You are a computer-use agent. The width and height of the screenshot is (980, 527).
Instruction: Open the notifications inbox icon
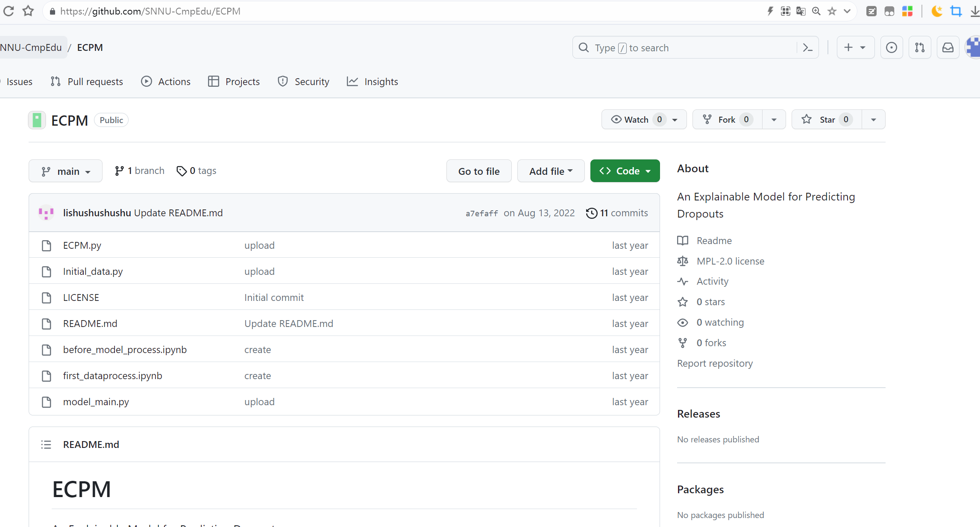click(x=948, y=47)
